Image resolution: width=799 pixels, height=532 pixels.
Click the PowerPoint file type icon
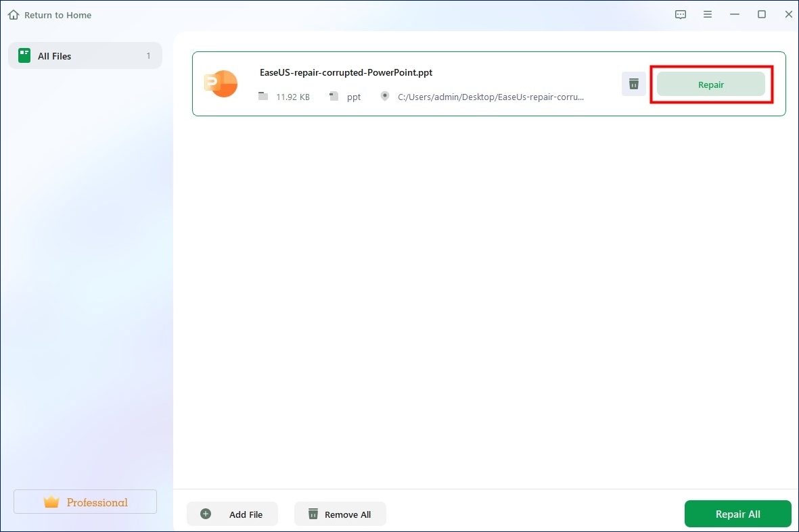pyautogui.click(x=221, y=84)
